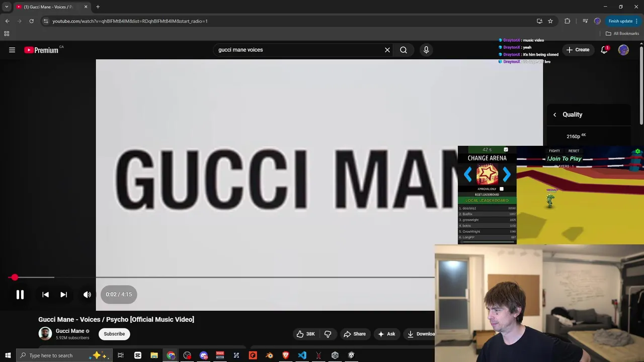Open the tab search dropdown arrow
Image resolution: width=644 pixels, height=362 pixels.
(x=7, y=7)
